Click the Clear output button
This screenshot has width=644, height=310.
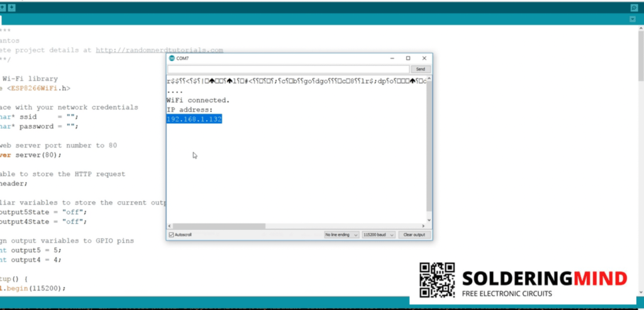pyautogui.click(x=414, y=235)
